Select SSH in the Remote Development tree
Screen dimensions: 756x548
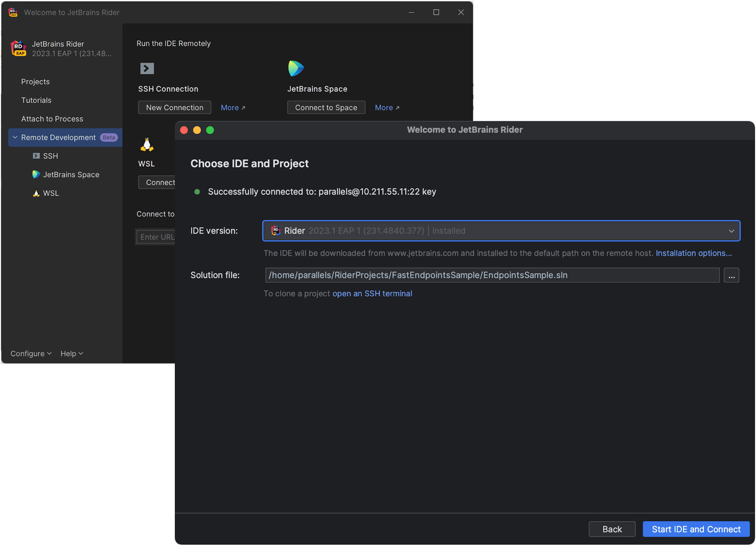[50, 156]
